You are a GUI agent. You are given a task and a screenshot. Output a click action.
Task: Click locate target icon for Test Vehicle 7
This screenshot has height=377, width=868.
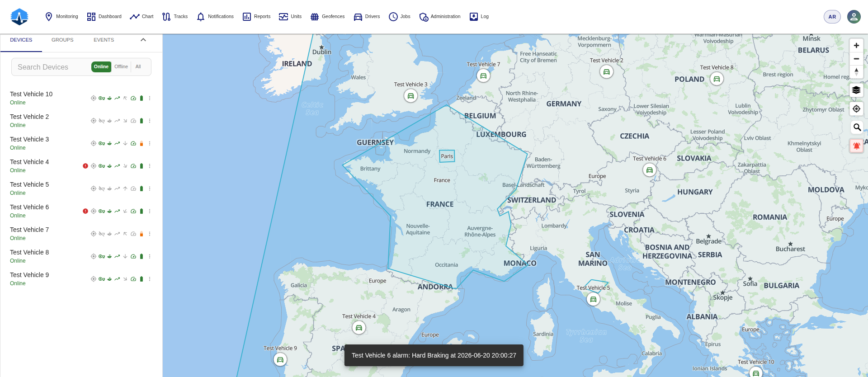(94, 234)
